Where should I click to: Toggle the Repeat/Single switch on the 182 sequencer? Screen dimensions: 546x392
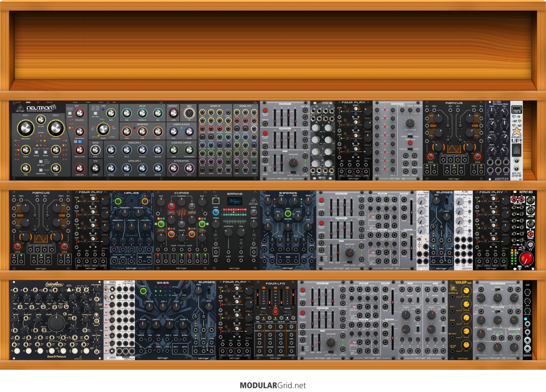pyautogui.click(x=410, y=136)
